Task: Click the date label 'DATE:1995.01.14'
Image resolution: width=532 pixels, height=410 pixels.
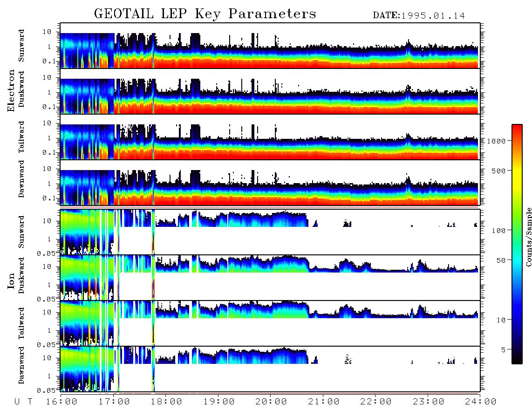Action: coord(419,16)
